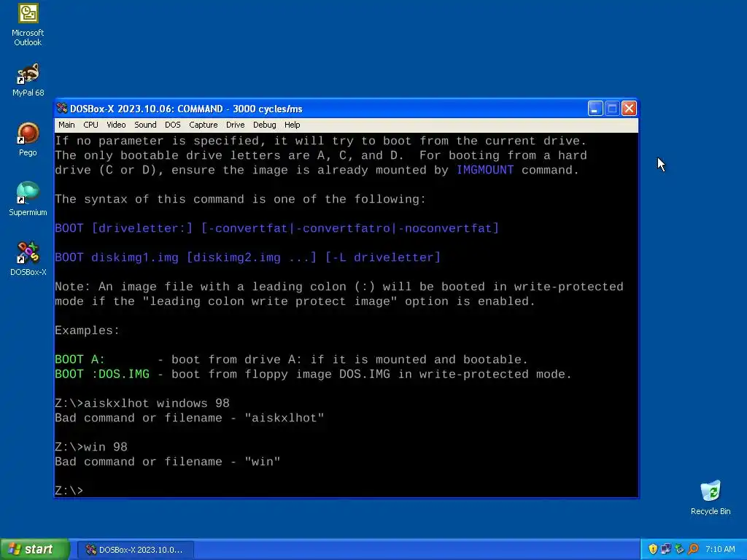This screenshot has width=747, height=560.
Task: Click the DOSBox-X title bar icon
Action: tap(62, 109)
